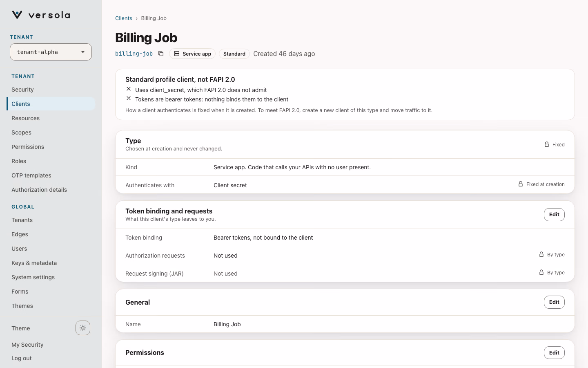Click the lock icon in Request signing row
Image resolution: width=588 pixels, height=368 pixels.
point(541,272)
